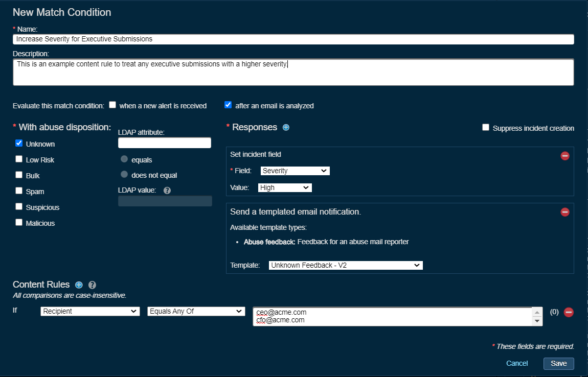Remove the Set incident field response
The width and height of the screenshot is (588, 377).
pos(565,156)
